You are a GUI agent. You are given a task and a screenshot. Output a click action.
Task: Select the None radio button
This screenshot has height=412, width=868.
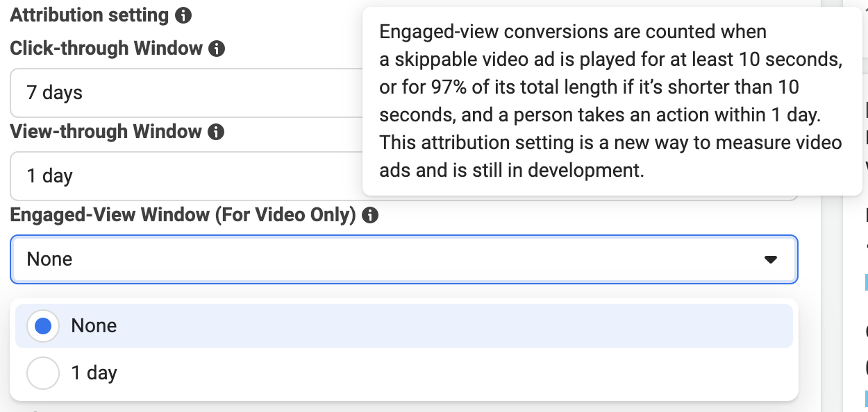43,326
